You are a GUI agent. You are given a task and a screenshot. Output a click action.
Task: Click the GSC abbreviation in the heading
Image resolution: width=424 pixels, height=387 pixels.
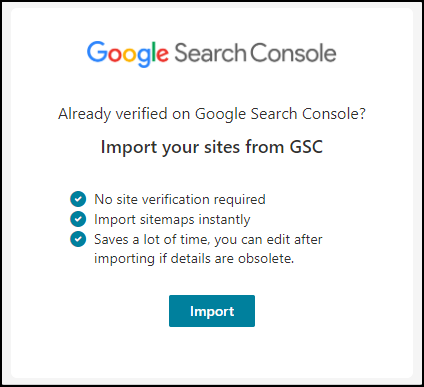tap(306, 147)
